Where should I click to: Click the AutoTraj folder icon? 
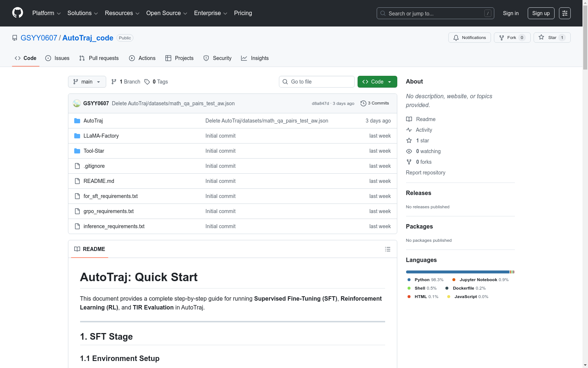click(77, 121)
